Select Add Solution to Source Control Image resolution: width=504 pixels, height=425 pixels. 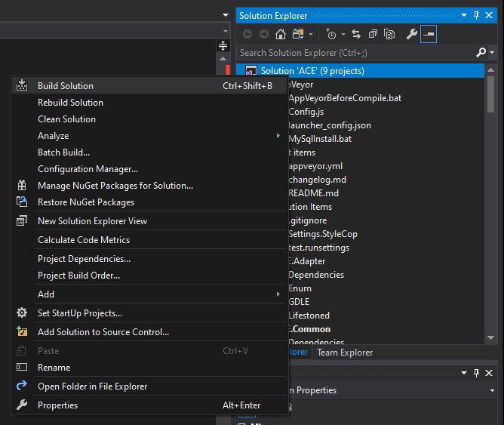click(x=149, y=331)
